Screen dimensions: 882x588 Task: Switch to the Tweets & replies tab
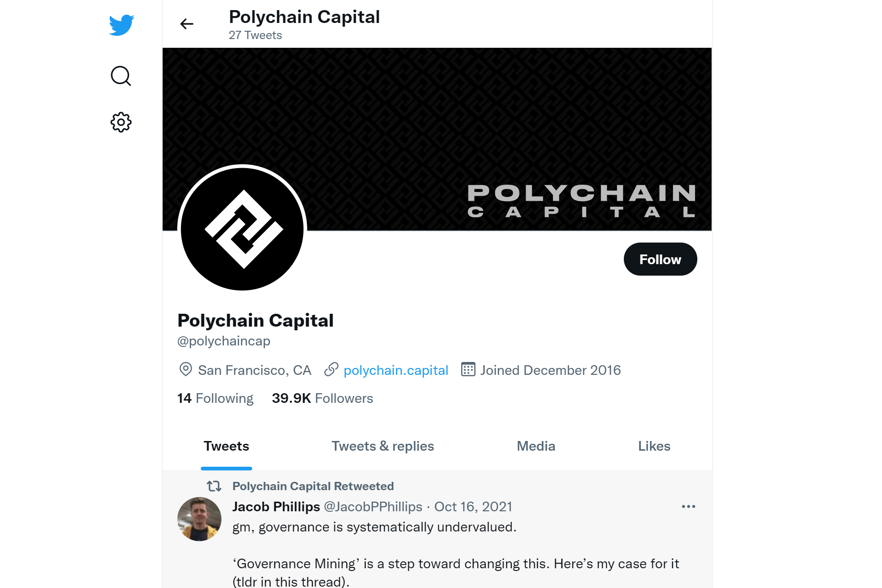pyautogui.click(x=383, y=446)
